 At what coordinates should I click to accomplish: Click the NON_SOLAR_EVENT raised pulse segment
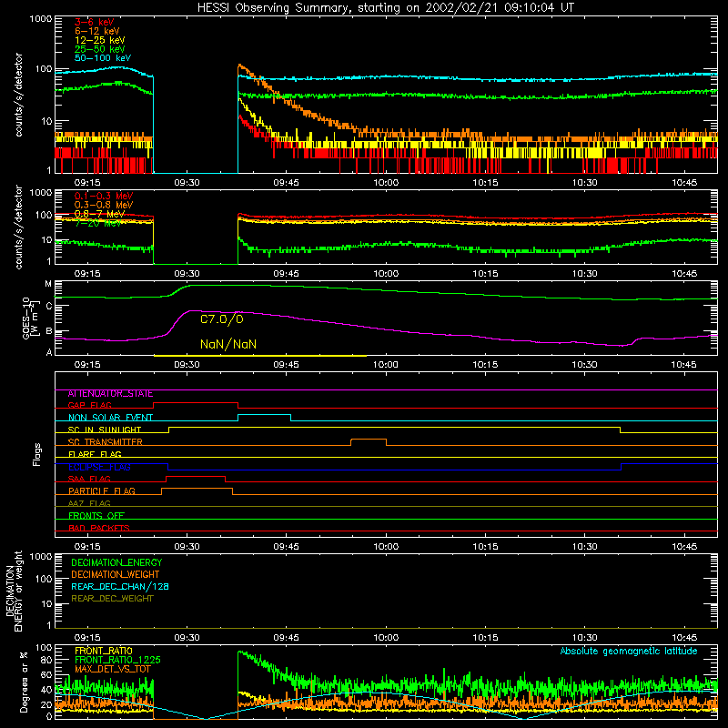pos(265,415)
